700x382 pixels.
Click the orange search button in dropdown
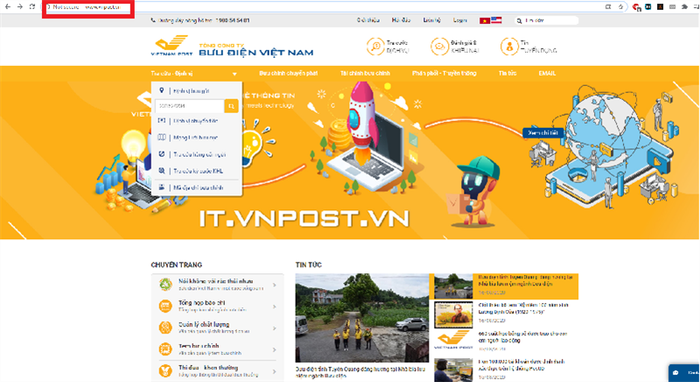231,106
